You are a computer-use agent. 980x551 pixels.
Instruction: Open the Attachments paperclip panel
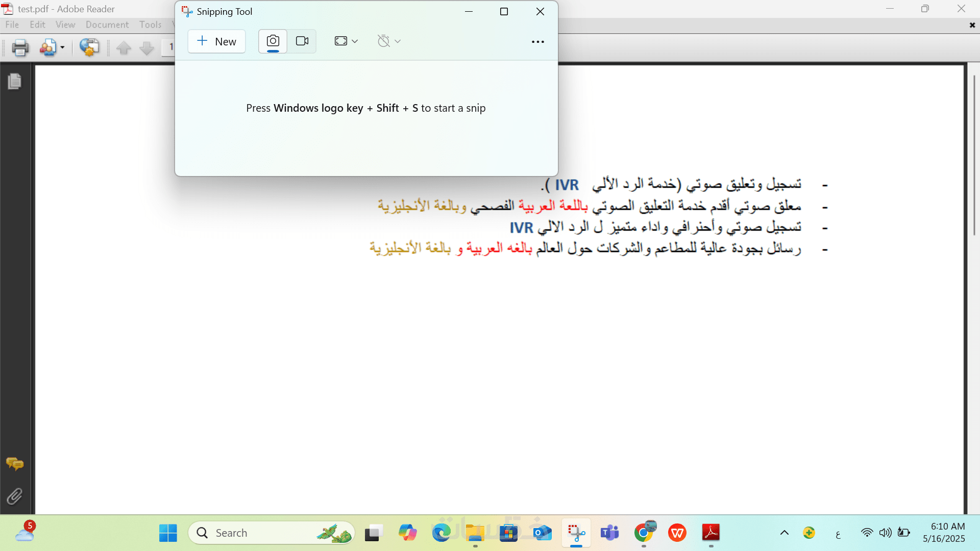coord(15,496)
